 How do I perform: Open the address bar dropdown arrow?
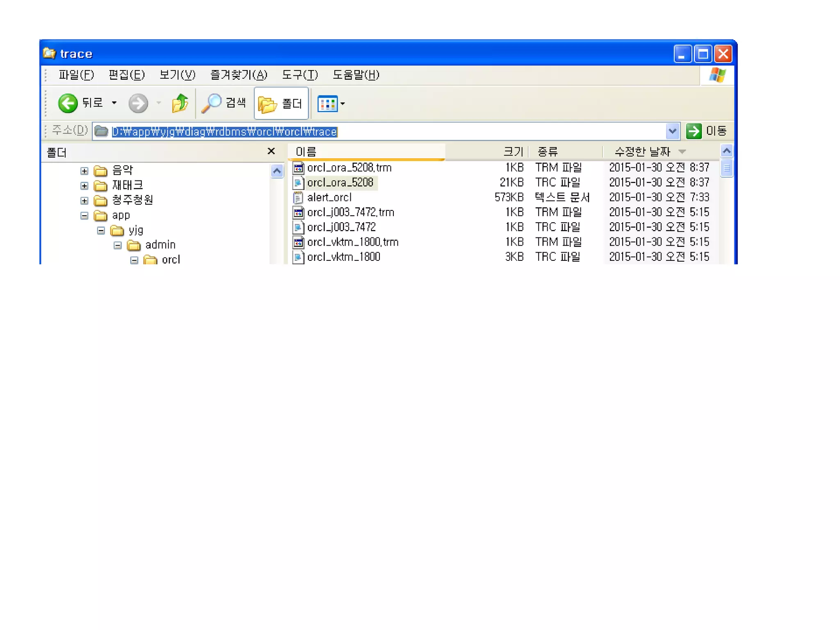pyautogui.click(x=672, y=131)
